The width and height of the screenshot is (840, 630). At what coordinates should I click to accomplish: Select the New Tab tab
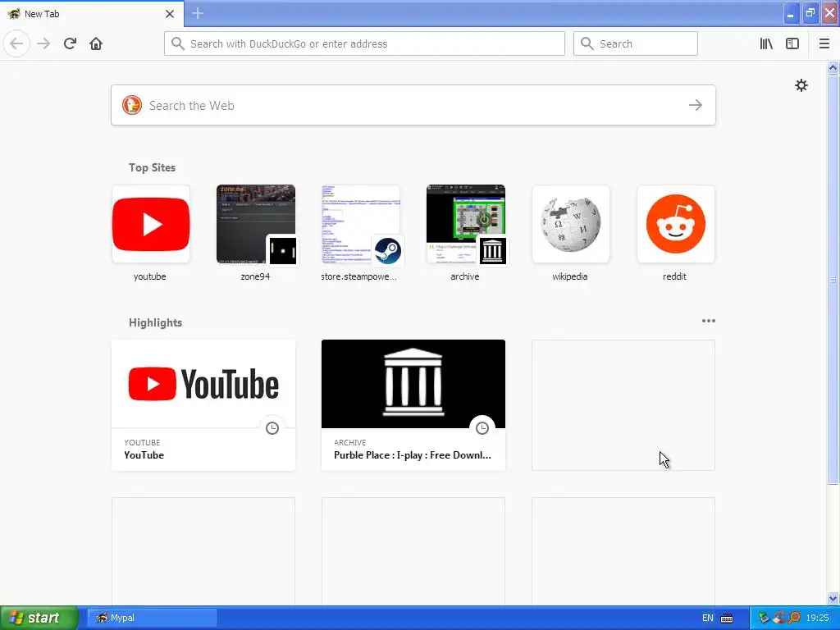92,14
